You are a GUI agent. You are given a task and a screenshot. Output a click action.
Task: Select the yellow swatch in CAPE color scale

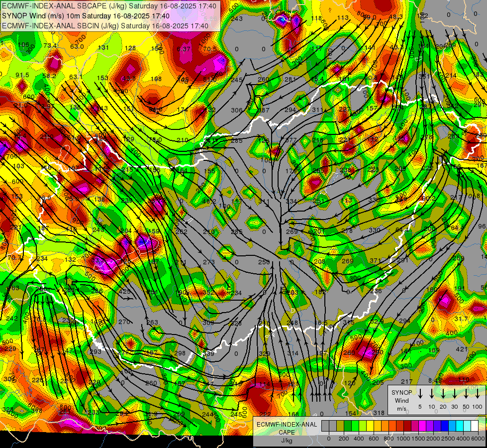370,426
